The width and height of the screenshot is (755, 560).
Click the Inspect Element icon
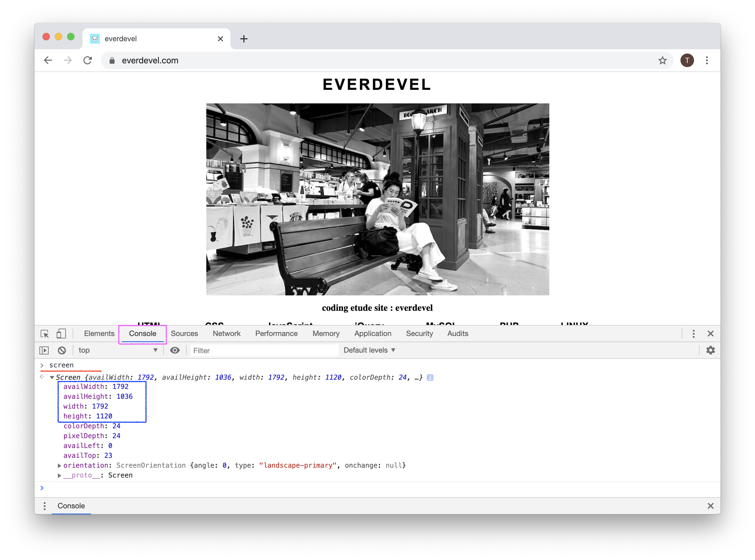point(45,334)
